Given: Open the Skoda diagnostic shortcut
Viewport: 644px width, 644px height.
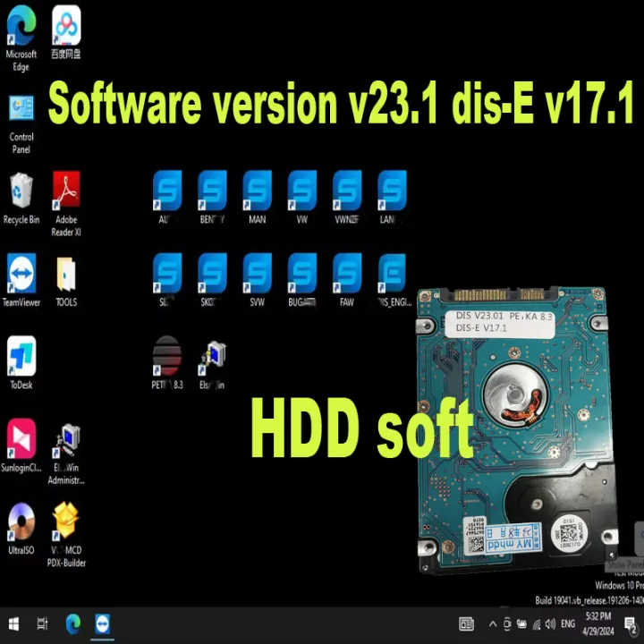Looking at the screenshot, I should 212,280.
